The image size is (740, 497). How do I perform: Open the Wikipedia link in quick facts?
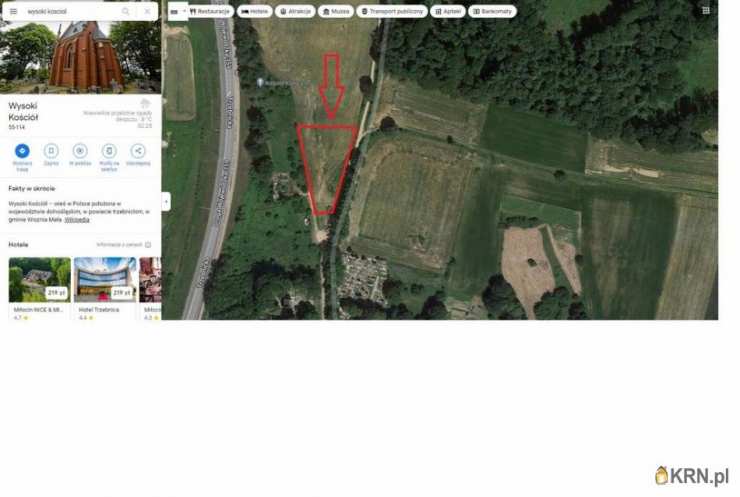point(76,220)
